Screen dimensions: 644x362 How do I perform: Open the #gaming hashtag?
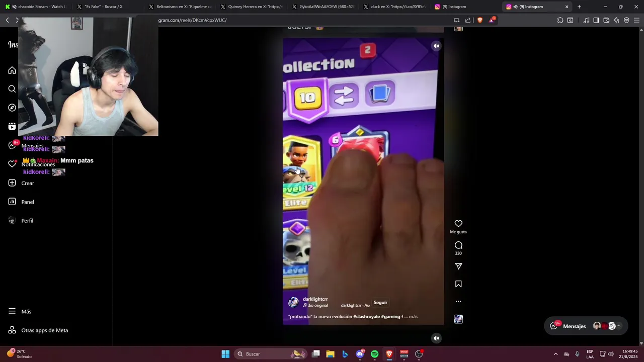391,317
